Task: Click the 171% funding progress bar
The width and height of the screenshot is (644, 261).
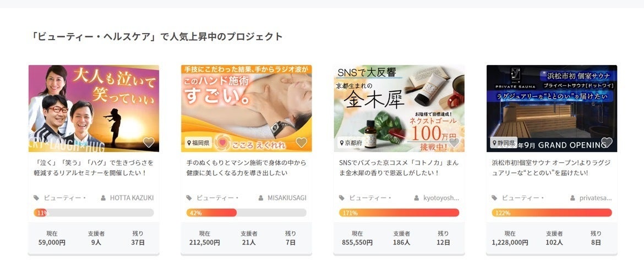Action: pos(399,213)
